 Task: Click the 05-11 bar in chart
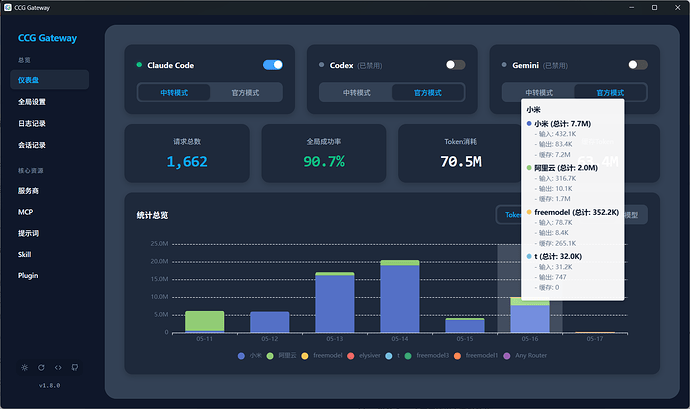(205, 321)
